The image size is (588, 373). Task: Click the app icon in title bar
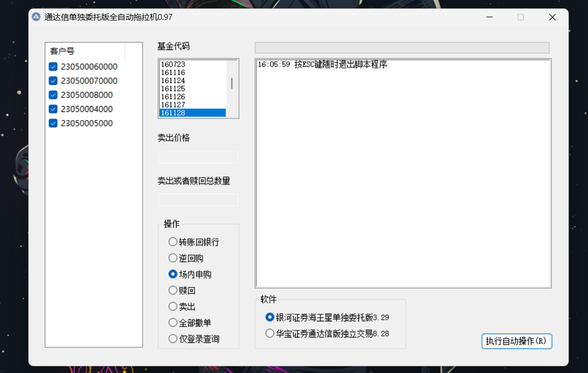pos(36,17)
